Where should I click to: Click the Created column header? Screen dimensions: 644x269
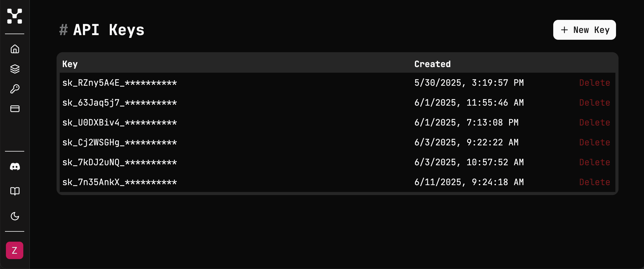pyautogui.click(x=432, y=64)
